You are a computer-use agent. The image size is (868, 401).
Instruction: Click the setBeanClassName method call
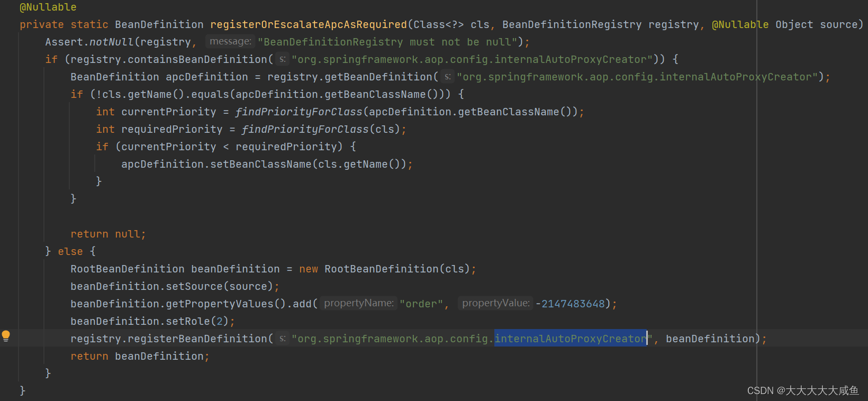[261, 165]
